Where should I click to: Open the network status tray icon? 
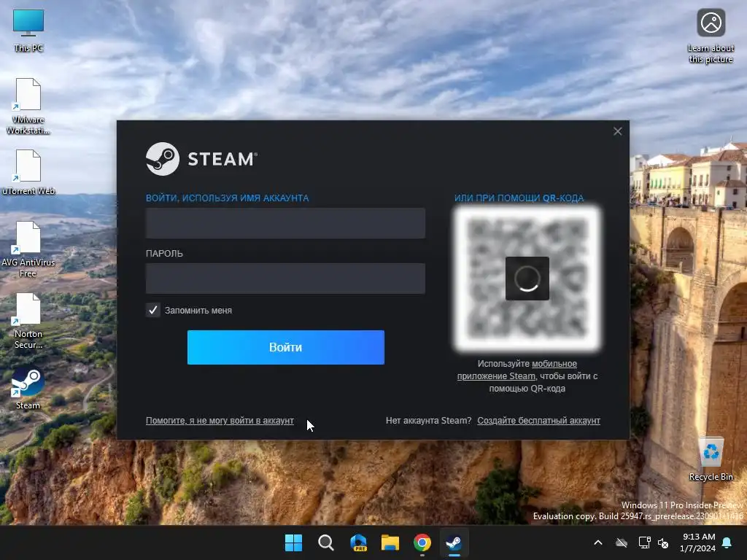[644, 542]
